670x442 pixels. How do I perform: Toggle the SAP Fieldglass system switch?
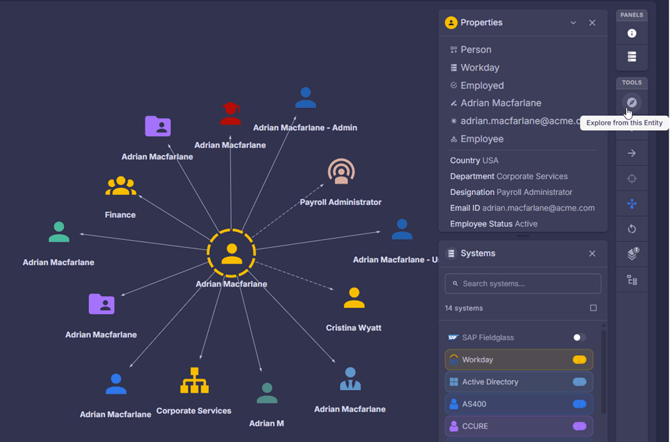click(x=578, y=338)
